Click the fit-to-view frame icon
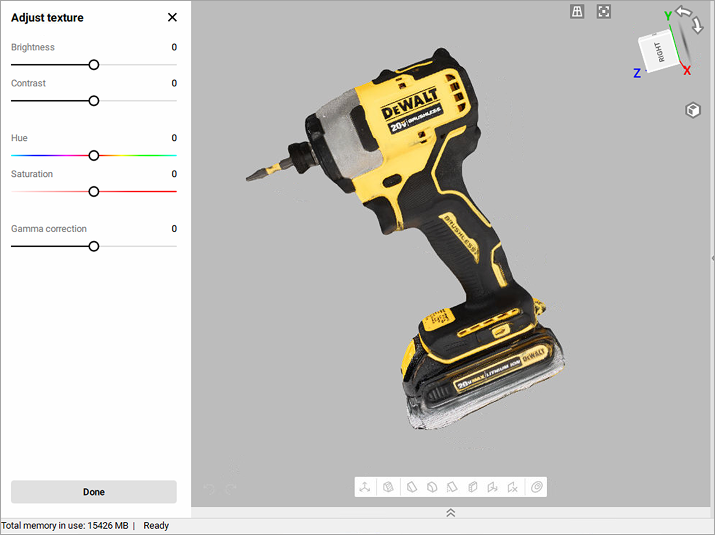Image resolution: width=715 pixels, height=535 pixels. (x=604, y=12)
